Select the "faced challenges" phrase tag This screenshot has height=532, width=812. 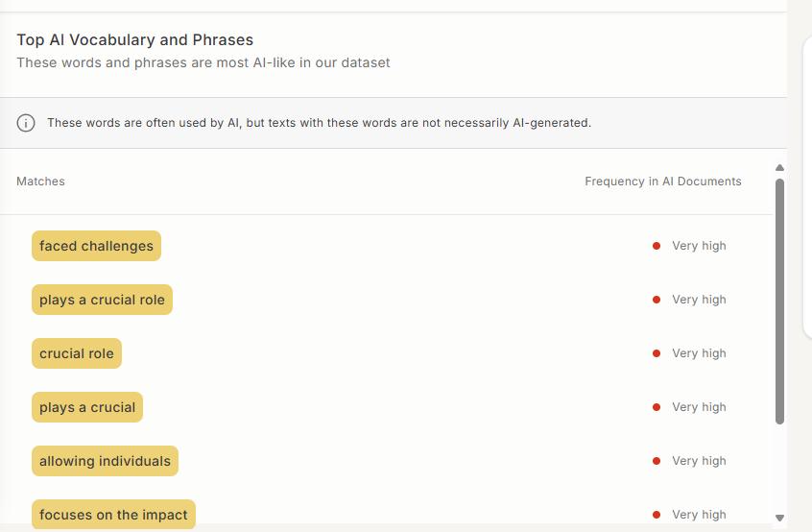tap(96, 246)
